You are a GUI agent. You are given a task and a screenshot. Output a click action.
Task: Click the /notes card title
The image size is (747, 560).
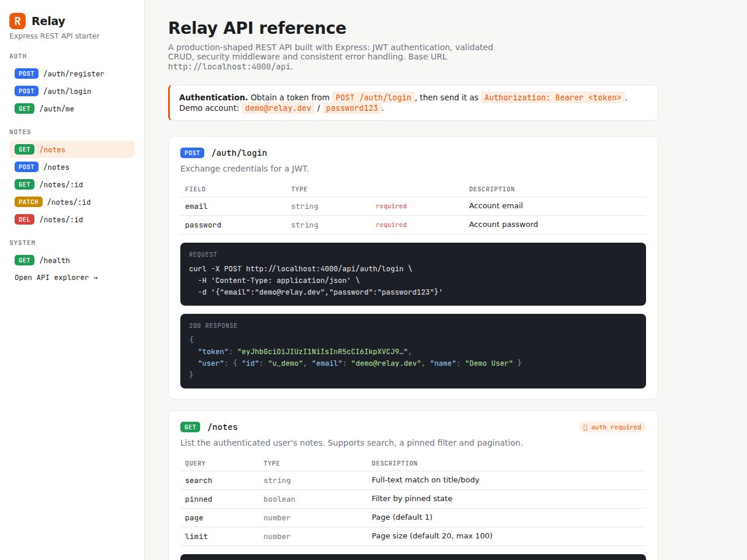[222, 427]
